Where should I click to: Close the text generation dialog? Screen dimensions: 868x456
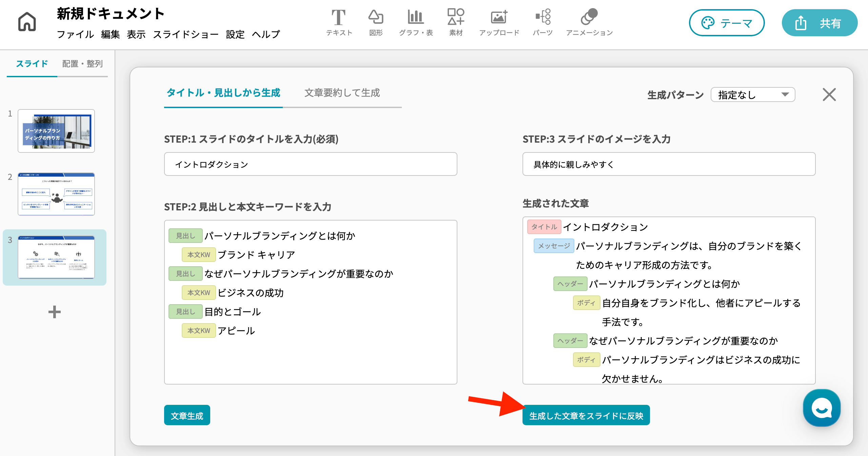(x=829, y=95)
